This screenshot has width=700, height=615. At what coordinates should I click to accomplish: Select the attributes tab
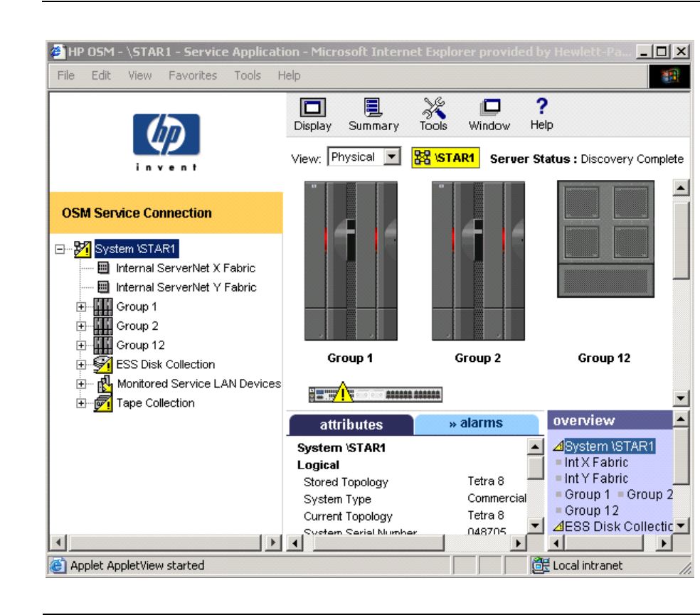tap(351, 425)
